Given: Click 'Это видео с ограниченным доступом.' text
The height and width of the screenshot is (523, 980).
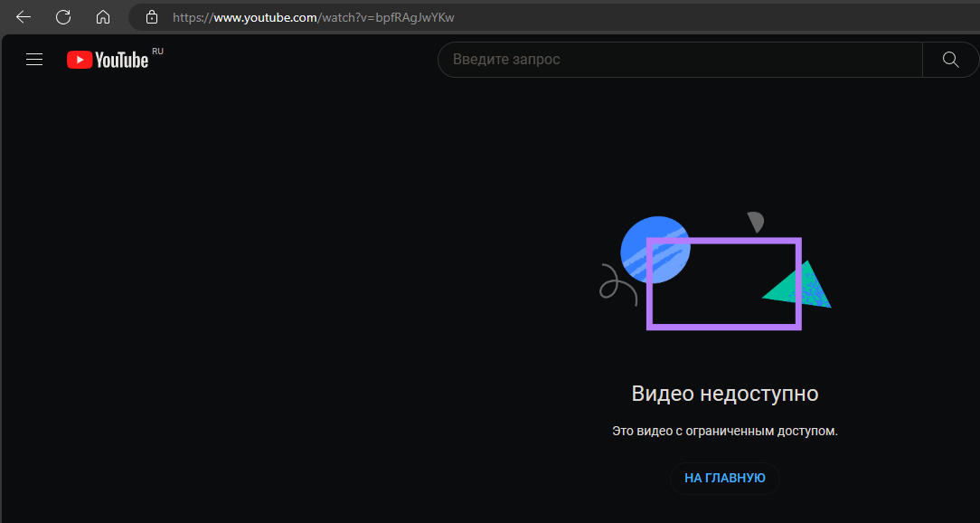Looking at the screenshot, I should pyautogui.click(x=725, y=431).
